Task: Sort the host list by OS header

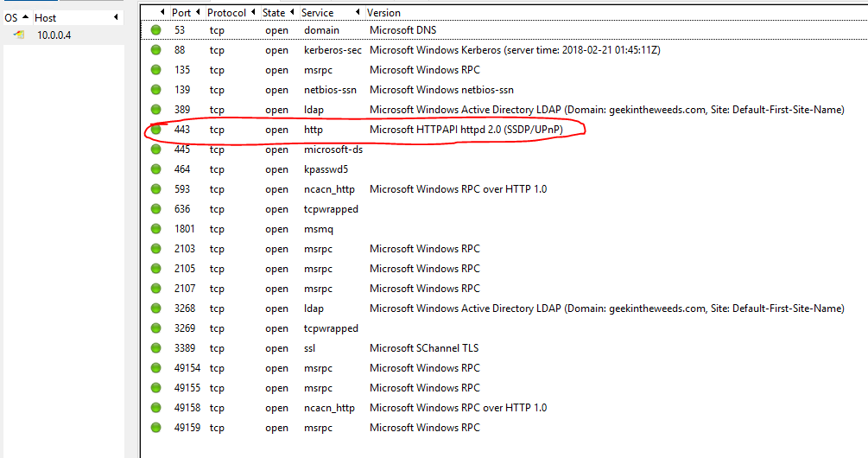Action: (11, 17)
